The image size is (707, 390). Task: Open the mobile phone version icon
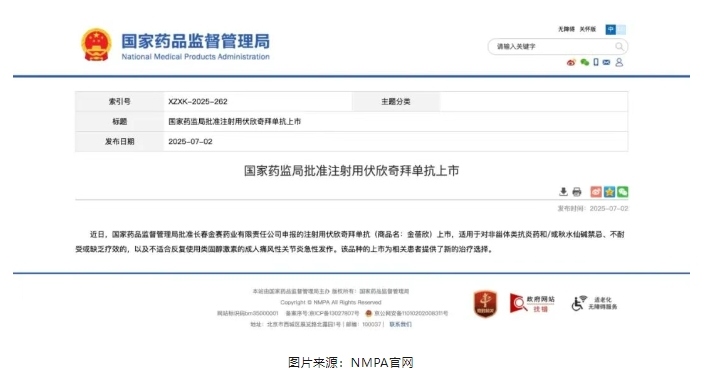point(596,62)
